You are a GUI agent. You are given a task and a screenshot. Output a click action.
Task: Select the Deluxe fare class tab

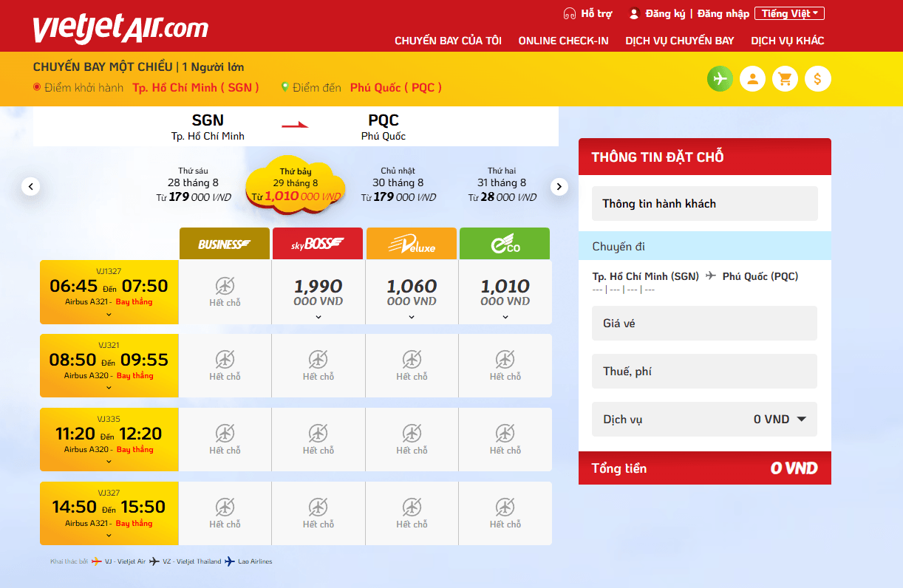pyautogui.click(x=412, y=244)
